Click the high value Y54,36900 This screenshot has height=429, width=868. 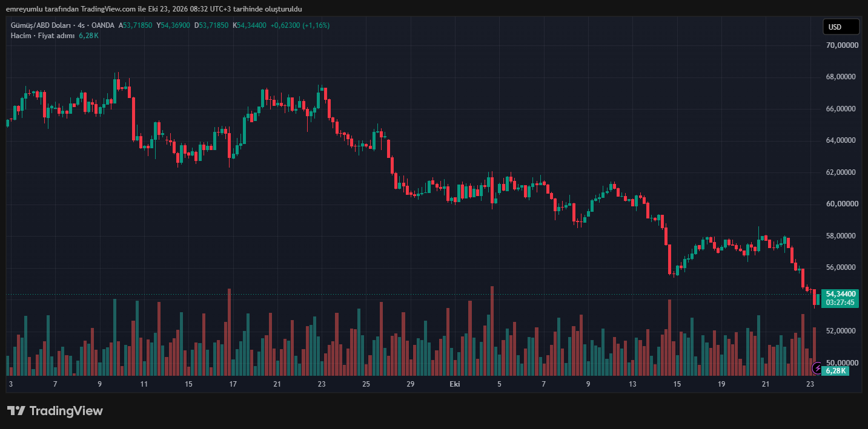[173, 25]
